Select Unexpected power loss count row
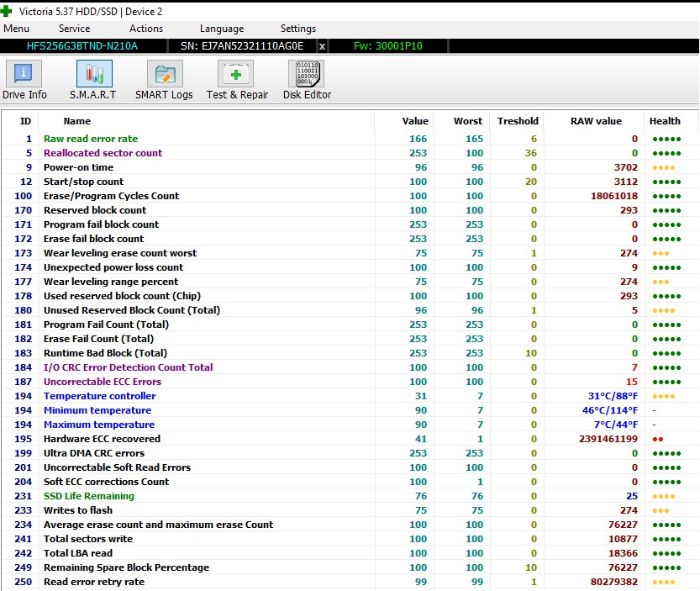Viewport: 700px width, 591px height. click(350, 267)
